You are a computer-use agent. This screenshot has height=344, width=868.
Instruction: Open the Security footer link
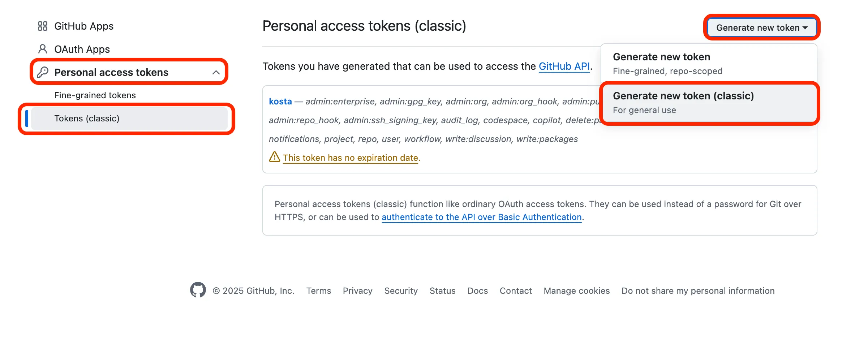(401, 291)
